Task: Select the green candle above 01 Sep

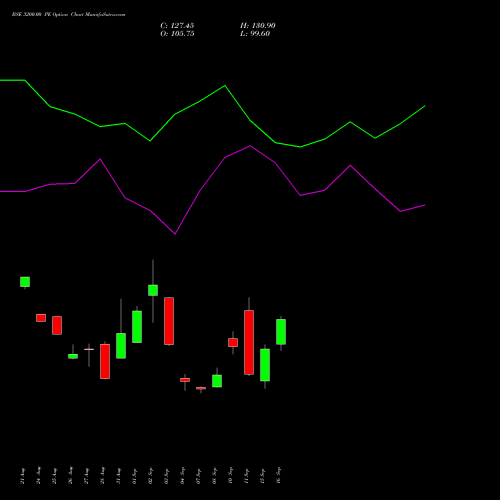Action: click(x=137, y=327)
